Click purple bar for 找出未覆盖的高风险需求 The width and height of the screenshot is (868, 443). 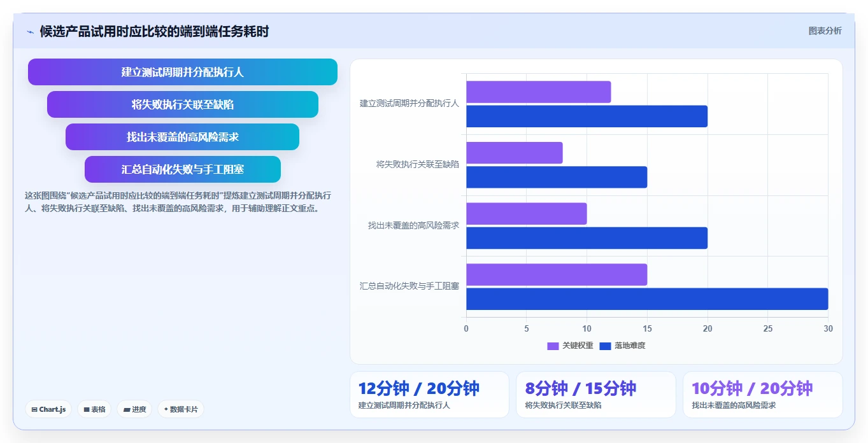click(527, 214)
